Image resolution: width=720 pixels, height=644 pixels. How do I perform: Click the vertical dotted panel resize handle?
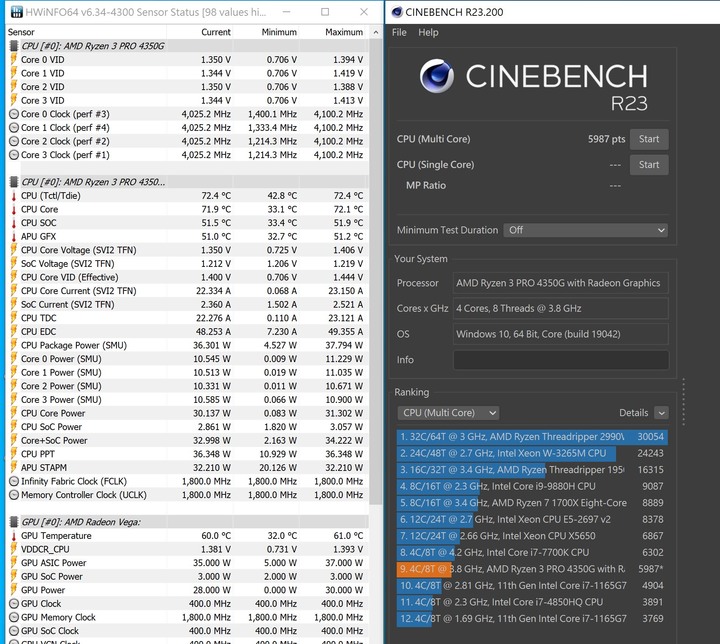684,402
